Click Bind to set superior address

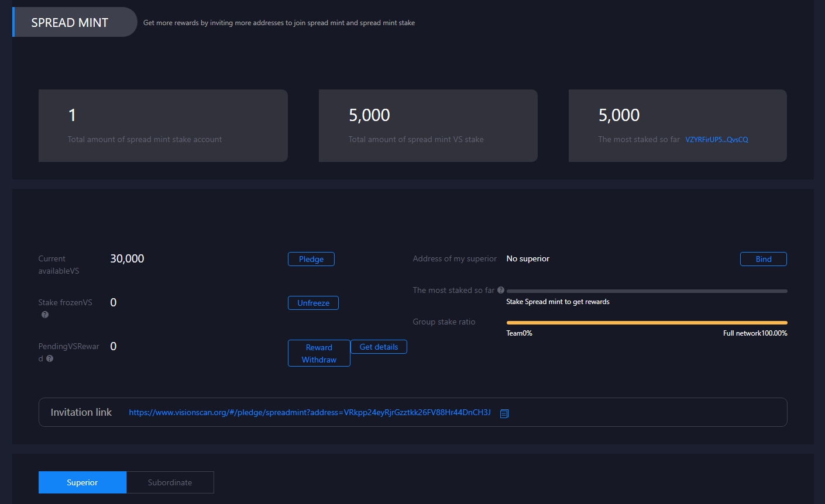pyautogui.click(x=763, y=259)
